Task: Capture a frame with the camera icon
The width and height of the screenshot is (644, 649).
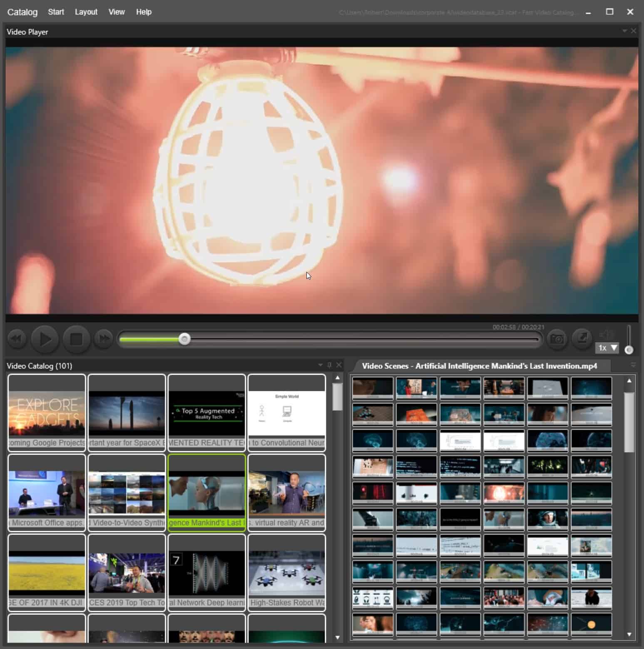Action: 557,338
